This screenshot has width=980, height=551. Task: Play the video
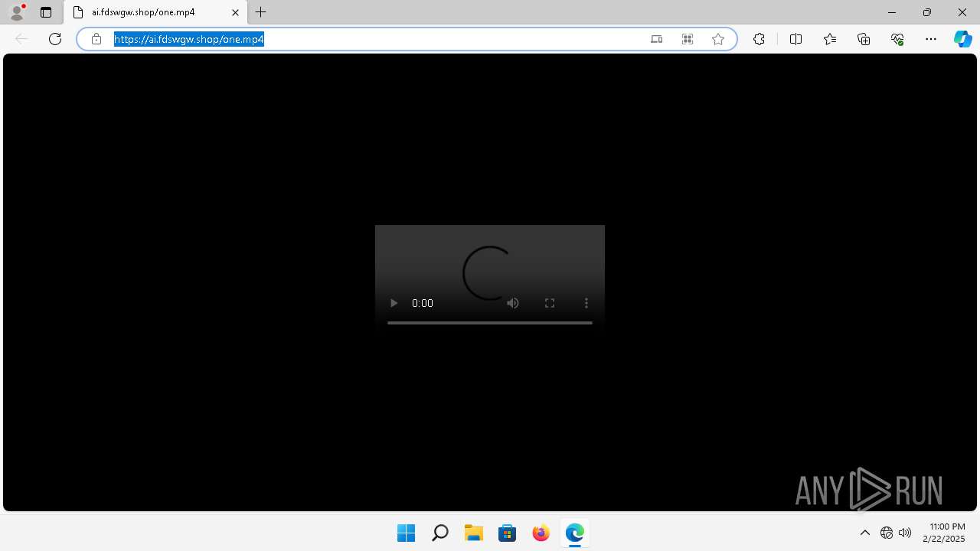(394, 303)
